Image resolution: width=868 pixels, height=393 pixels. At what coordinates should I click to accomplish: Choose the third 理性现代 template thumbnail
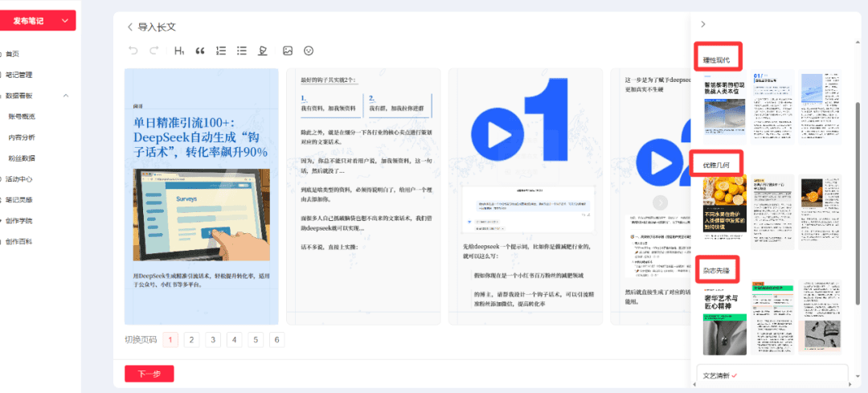pyautogui.click(x=820, y=106)
